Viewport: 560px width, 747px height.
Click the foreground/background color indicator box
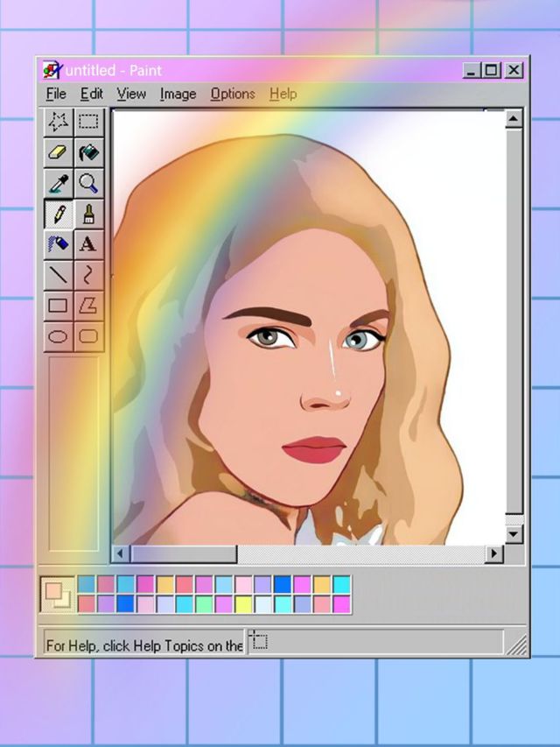point(58,595)
